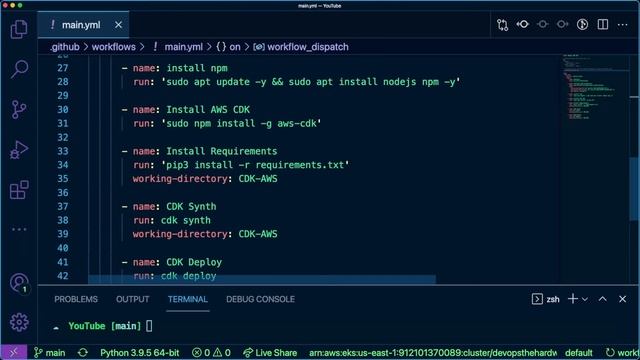The width and height of the screenshot is (640, 360).
Task: Open remote window indicator in status bar
Action: [x=13, y=353]
